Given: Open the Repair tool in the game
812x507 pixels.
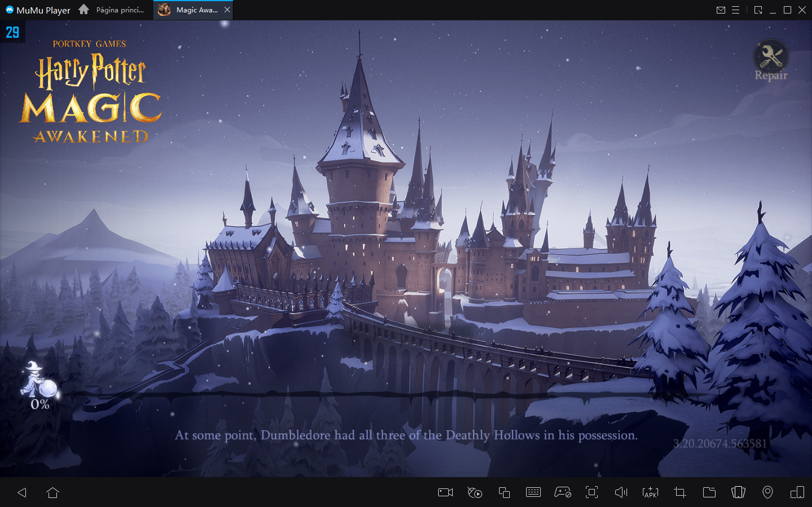Looking at the screenshot, I should (x=771, y=60).
